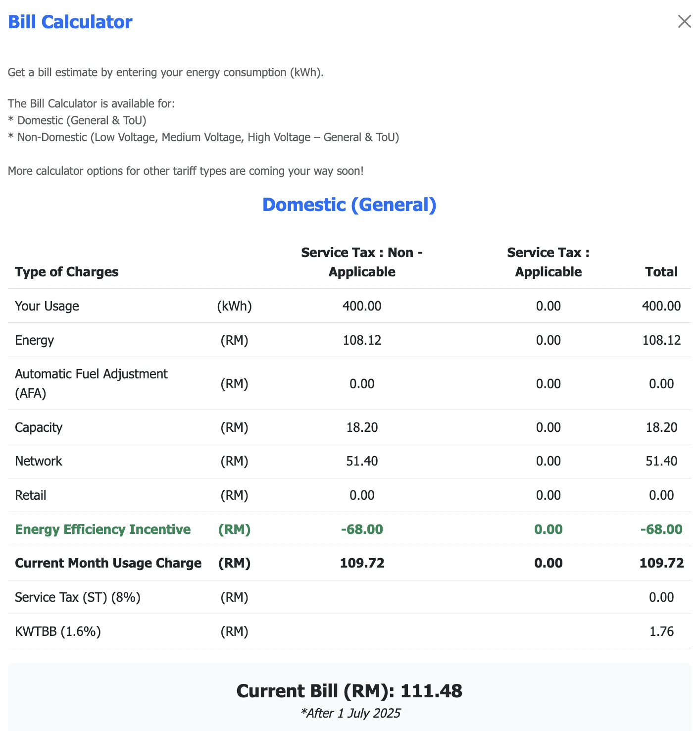Click the Service Tax Applicable column header

point(549,262)
